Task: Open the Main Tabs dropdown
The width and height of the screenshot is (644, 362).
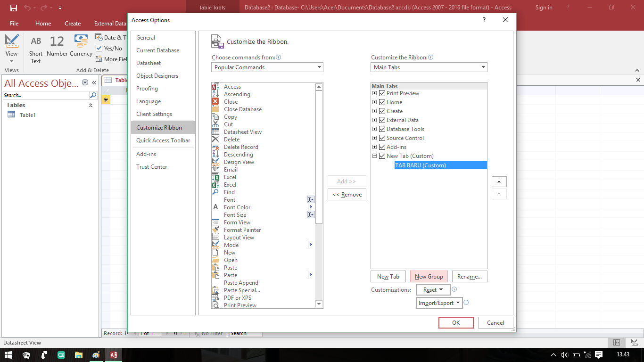Action: tap(483, 67)
